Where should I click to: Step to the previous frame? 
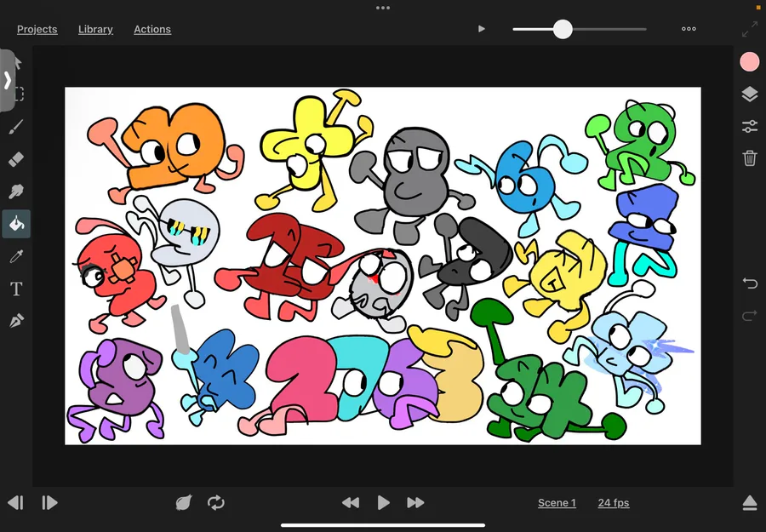pyautogui.click(x=15, y=503)
